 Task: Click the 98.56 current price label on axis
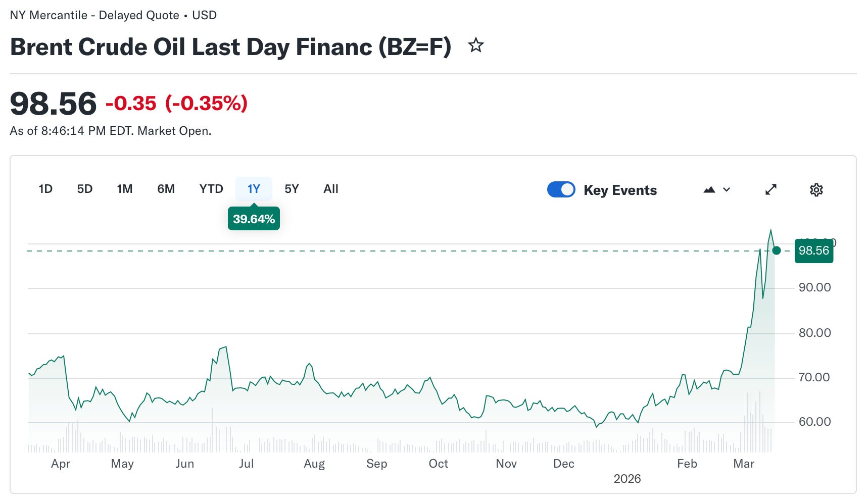coord(813,250)
